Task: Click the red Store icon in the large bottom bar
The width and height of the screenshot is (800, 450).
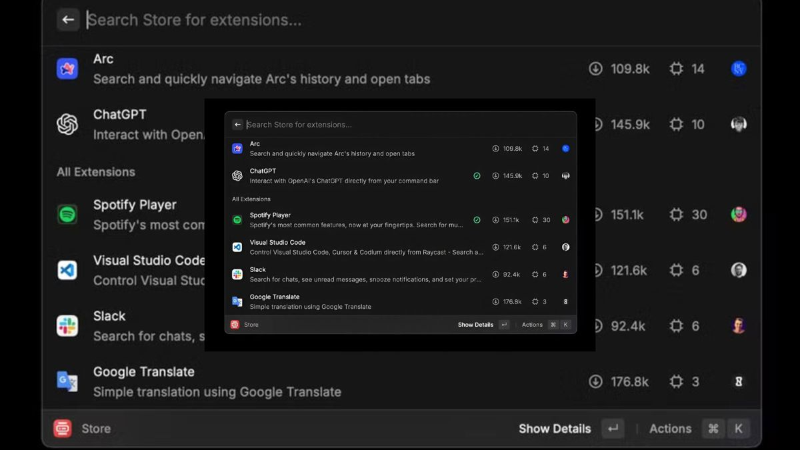Action: [x=63, y=429]
